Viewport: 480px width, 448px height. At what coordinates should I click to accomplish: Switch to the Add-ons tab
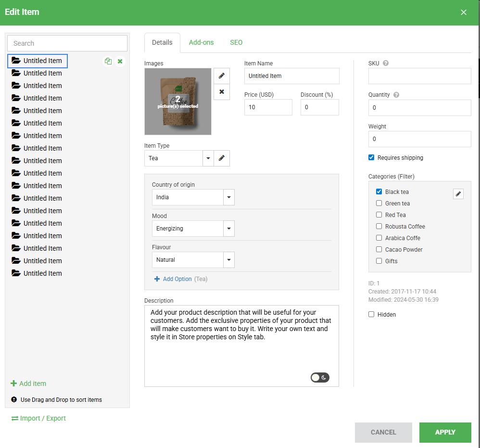201,42
